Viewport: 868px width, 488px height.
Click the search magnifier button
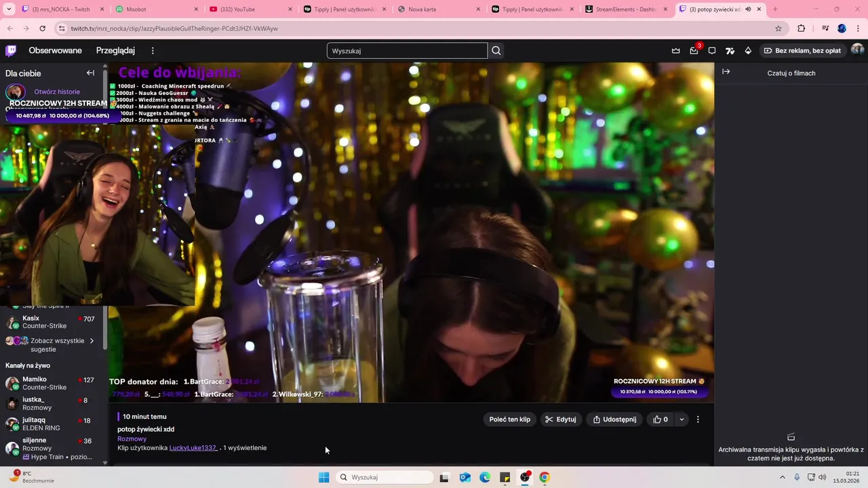pos(496,50)
